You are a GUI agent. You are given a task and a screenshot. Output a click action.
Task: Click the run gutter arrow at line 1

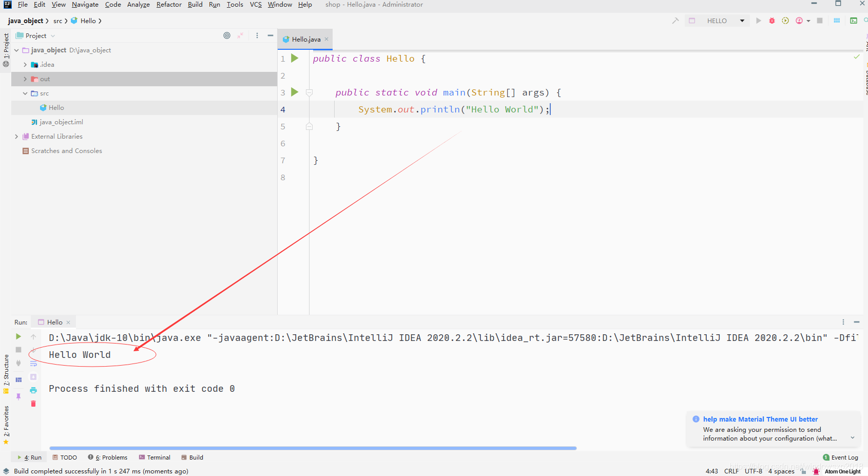pos(295,58)
